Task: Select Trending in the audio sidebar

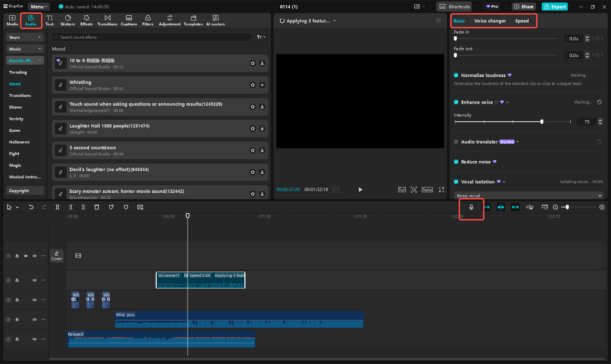Action: click(18, 72)
